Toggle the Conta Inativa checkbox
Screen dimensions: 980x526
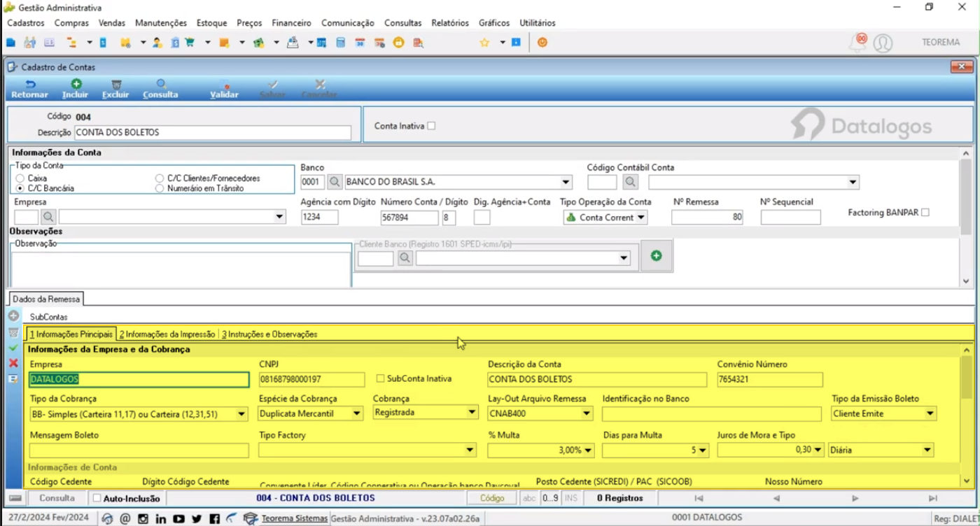point(431,126)
